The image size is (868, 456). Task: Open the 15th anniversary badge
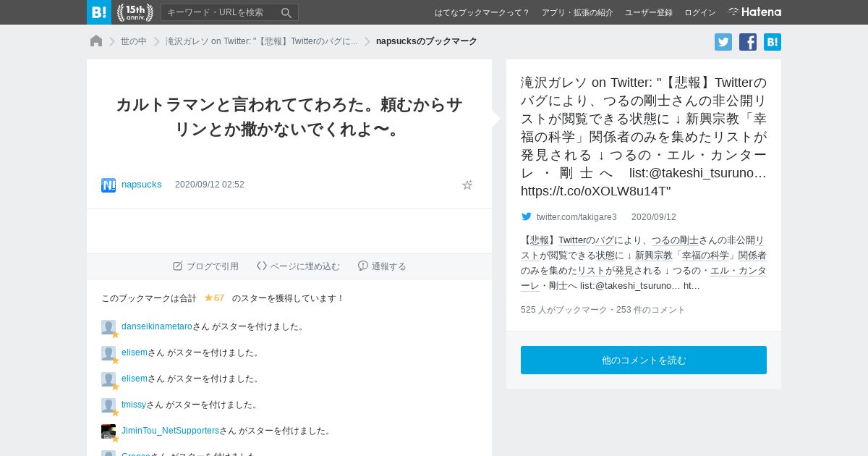[x=135, y=12]
